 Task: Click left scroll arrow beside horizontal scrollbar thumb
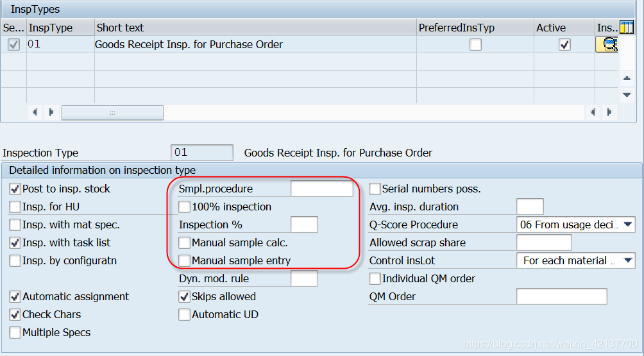(35, 112)
